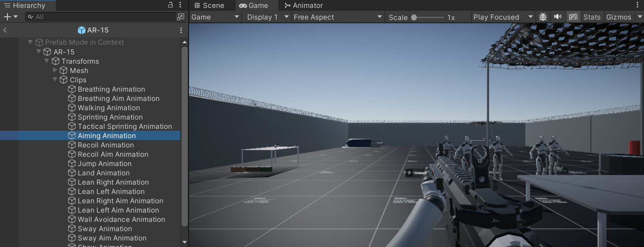Screen dimensions: 644x247
Task: Open the AR-15 prefab options menu
Action: tap(181, 30)
